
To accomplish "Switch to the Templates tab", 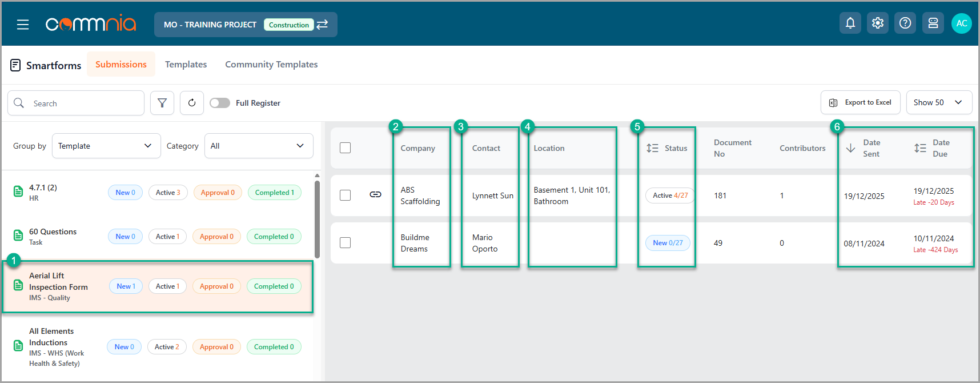I will click(x=186, y=65).
